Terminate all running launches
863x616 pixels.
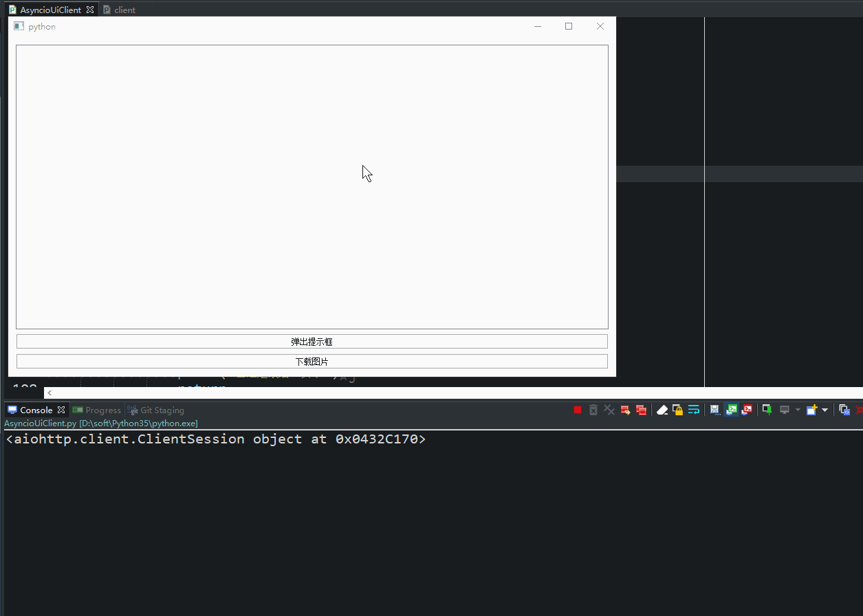641,409
